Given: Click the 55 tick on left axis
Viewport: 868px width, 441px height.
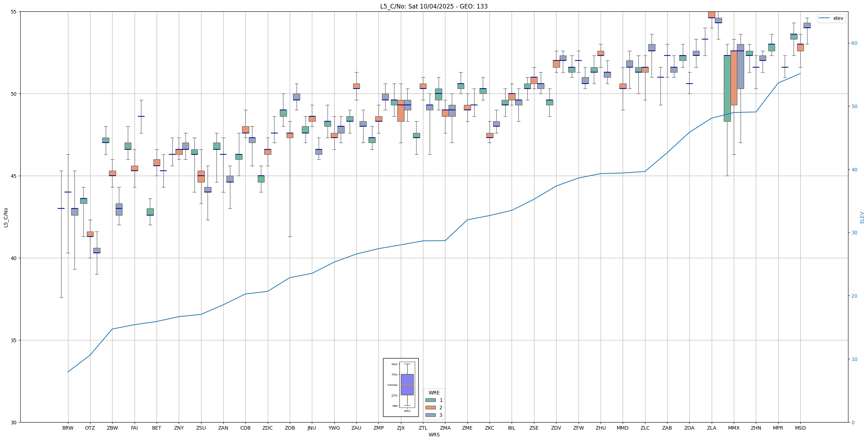Looking at the screenshot, I should pyautogui.click(x=14, y=12).
